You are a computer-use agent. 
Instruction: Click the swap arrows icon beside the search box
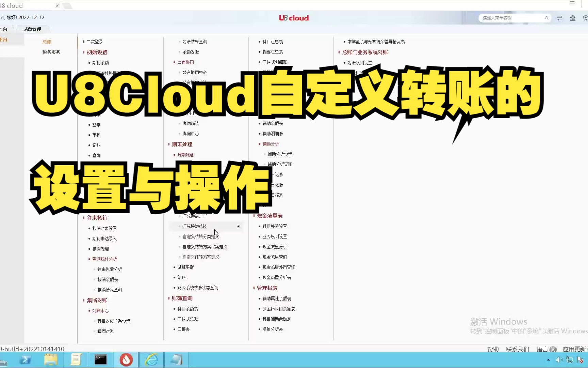(x=559, y=18)
